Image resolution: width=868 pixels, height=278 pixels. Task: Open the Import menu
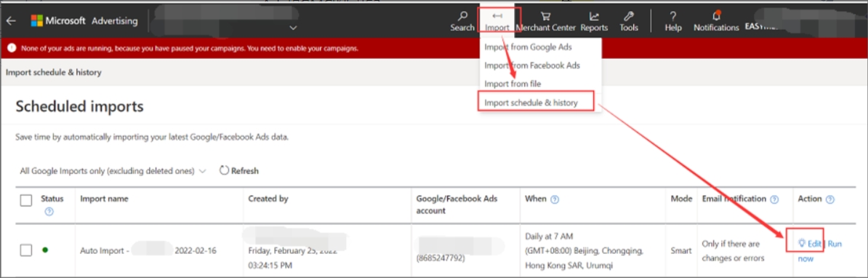coord(497,21)
